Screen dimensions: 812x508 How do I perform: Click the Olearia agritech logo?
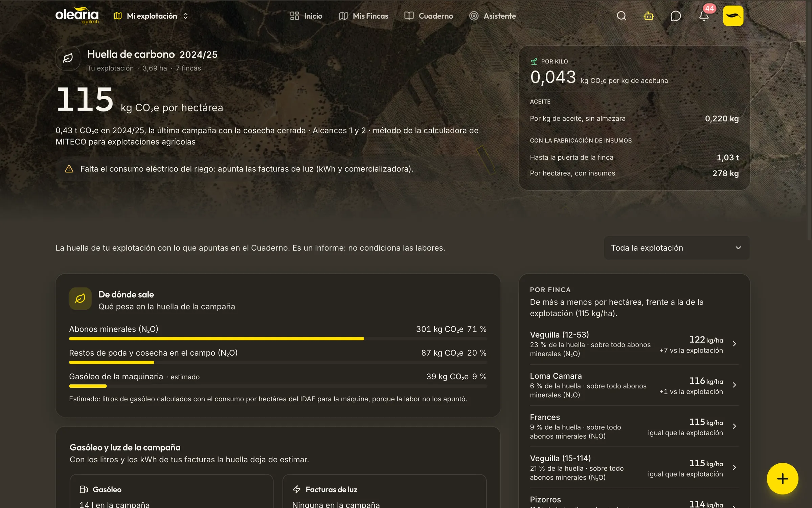[77, 16]
